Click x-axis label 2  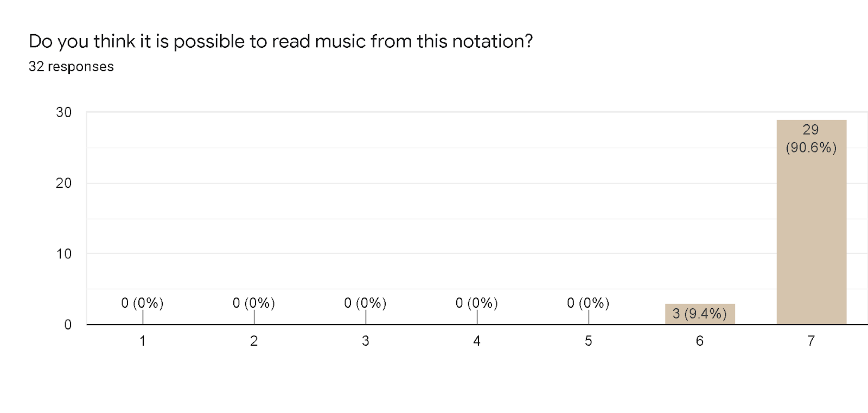pyautogui.click(x=254, y=341)
